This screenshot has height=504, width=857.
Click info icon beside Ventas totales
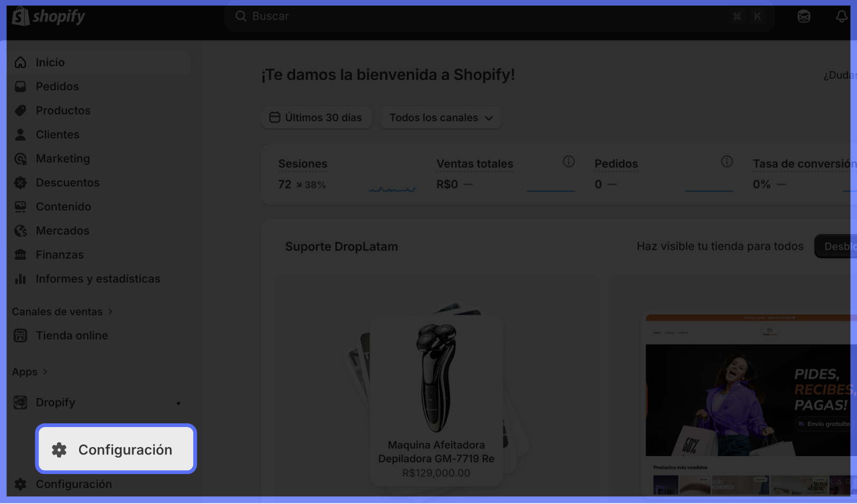coord(568,162)
